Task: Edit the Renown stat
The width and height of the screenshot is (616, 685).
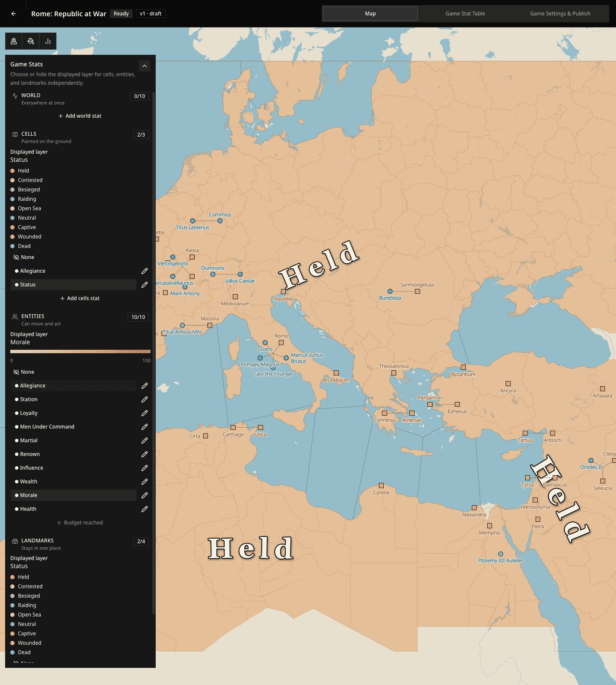Action: (145, 454)
